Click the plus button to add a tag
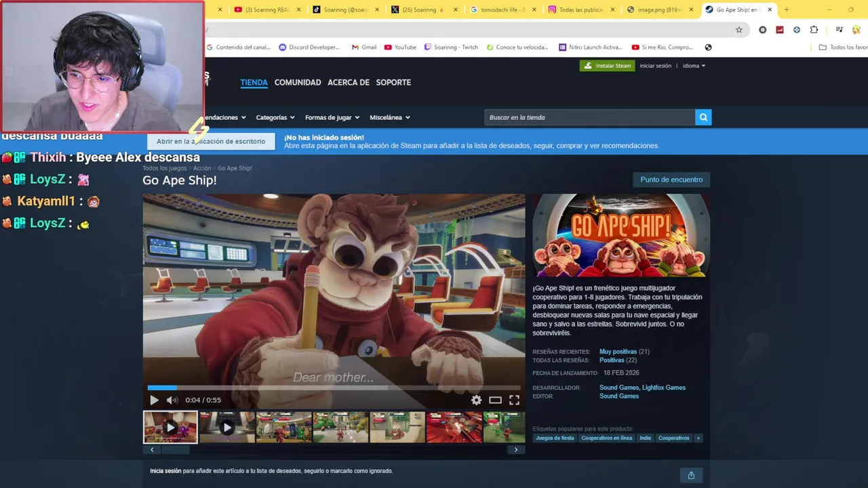Screen dimensions: 868x488 pyautogui.click(x=698, y=438)
